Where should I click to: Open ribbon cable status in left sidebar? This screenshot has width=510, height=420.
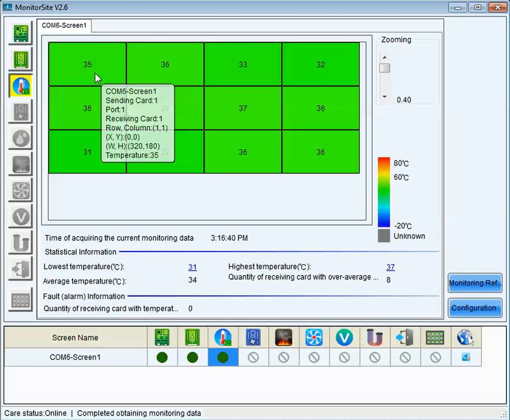21,244
